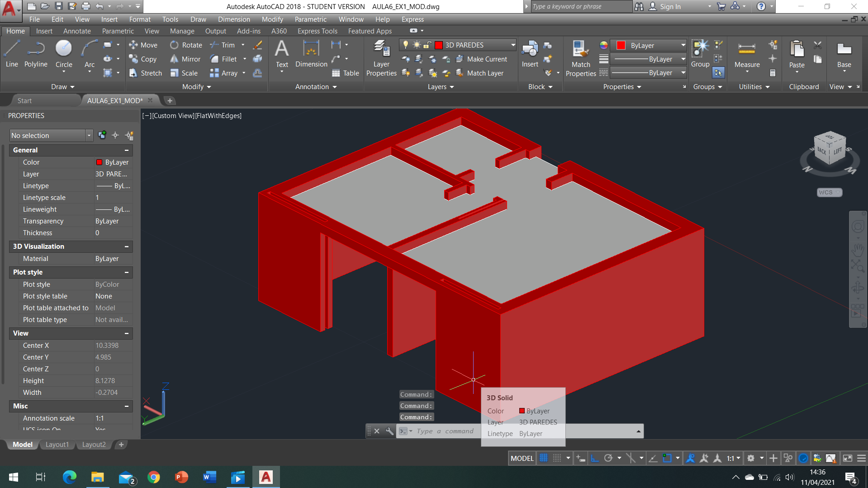Open the Annotate ribbon tab
Screen dimensions: 868x488
point(77,31)
